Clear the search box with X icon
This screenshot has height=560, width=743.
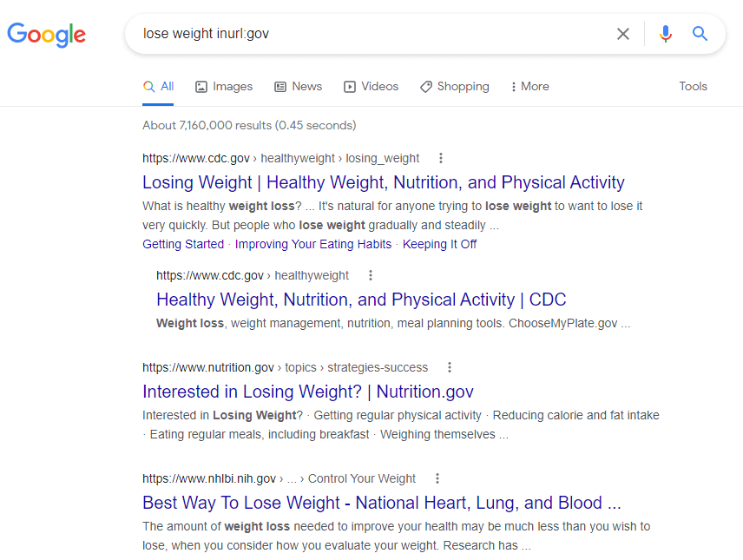click(622, 34)
